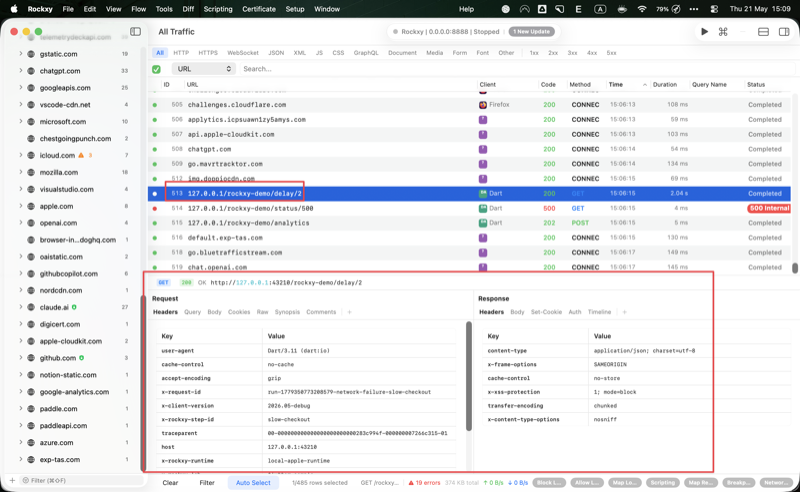Expand the paddle.com domain group

pyautogui.click(x=21, y=409)
